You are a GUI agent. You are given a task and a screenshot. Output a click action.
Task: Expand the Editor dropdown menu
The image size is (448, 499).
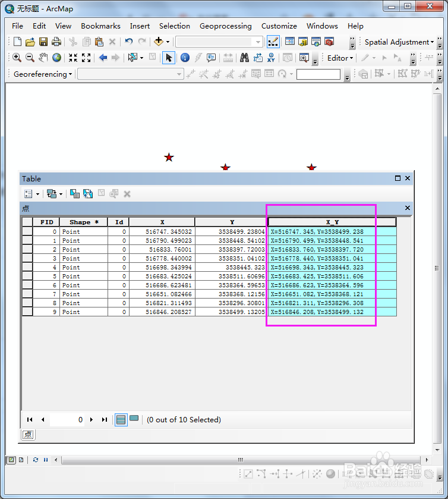point(340,58)
